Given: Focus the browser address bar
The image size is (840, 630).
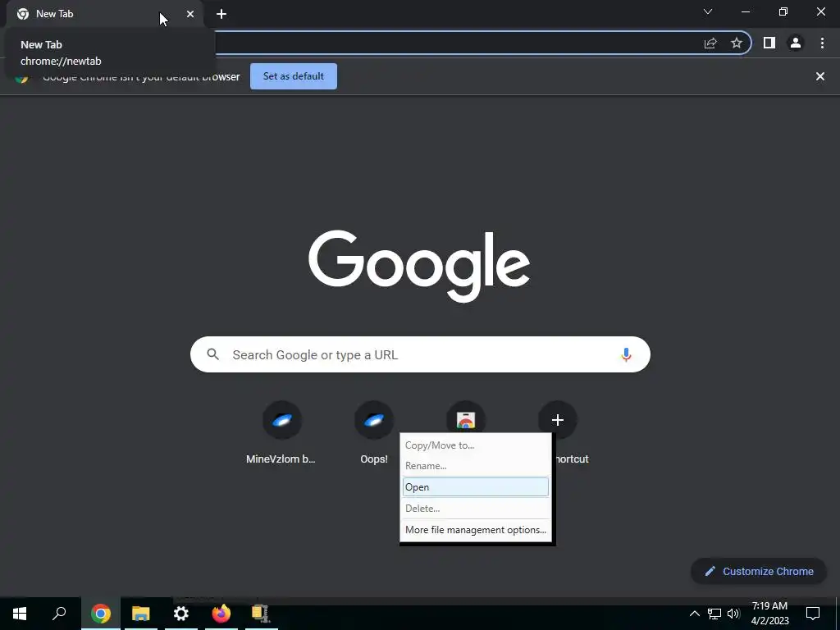Looking at the screenshot, I should pyautogui.click(x=455, y=43).
